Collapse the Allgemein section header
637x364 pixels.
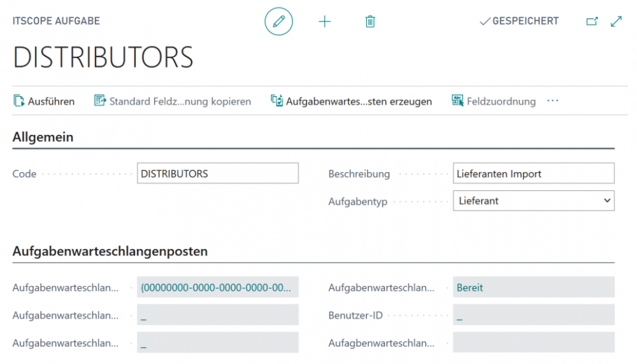pyautogui.click(x=43, y=137)
